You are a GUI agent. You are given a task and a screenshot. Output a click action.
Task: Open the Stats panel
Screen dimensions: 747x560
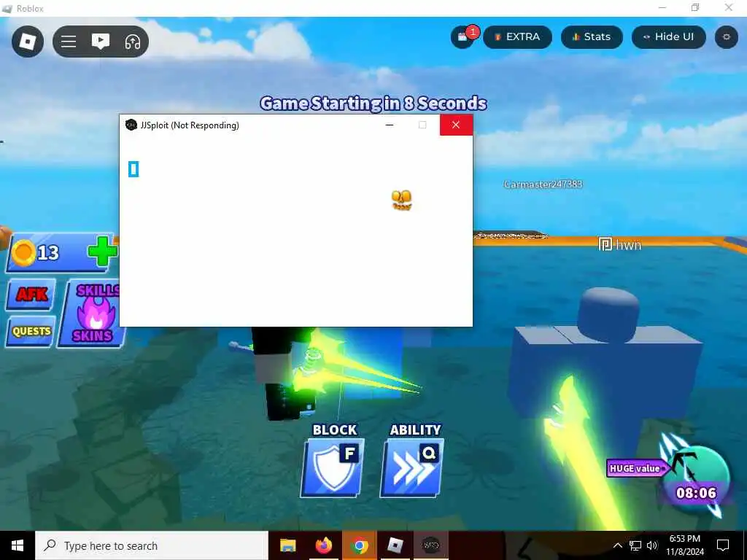[592, 36]
